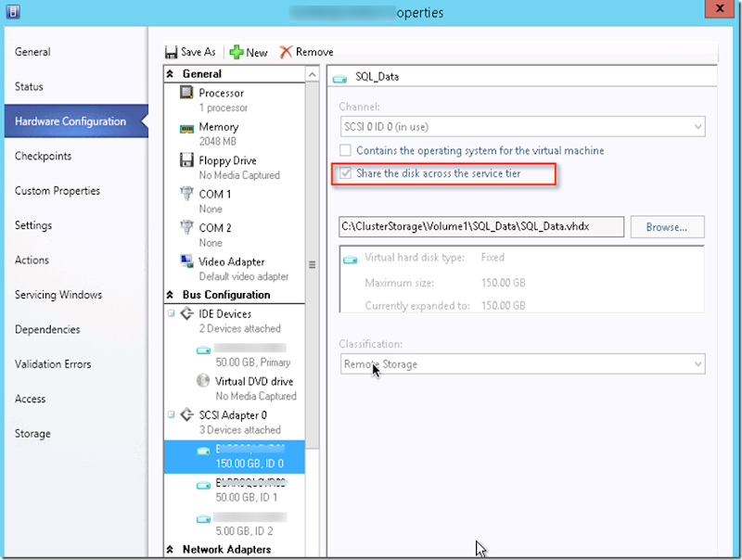The width and height of the screenshot is (742, 560).
Task: Click the green plus New icon
Action: [237, 52]
